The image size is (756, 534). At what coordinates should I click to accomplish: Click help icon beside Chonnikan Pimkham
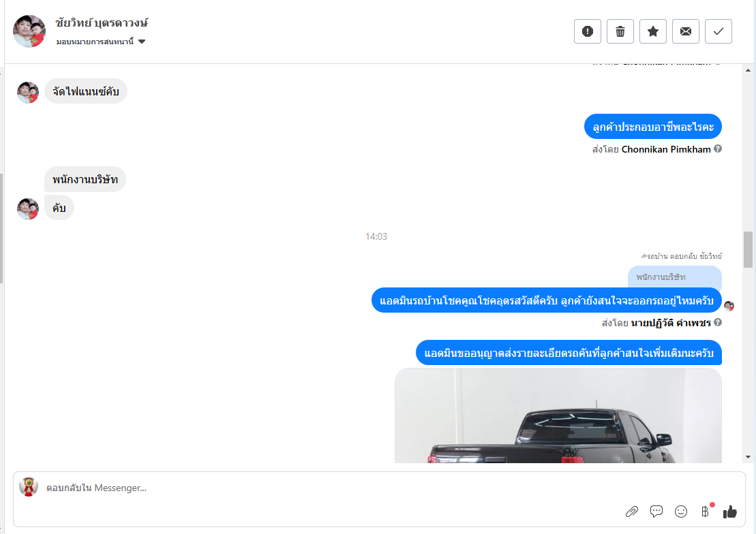click(x=718, y=149)
